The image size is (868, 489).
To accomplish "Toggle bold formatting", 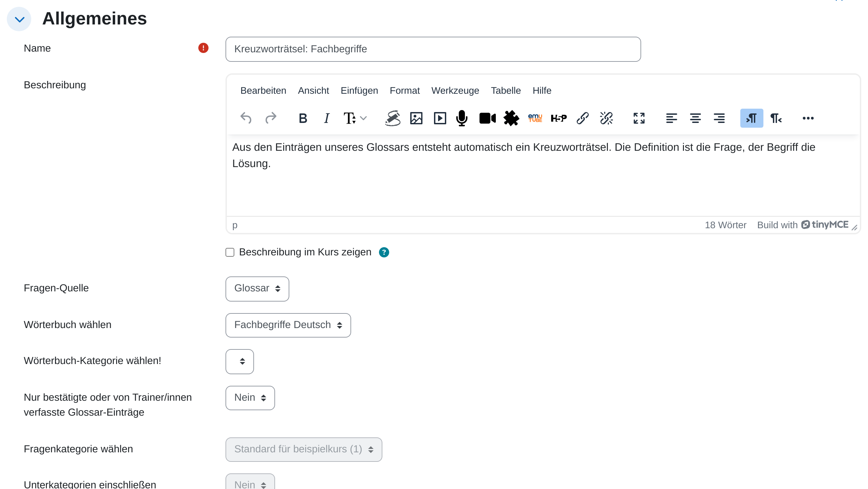I will point(303,118).
